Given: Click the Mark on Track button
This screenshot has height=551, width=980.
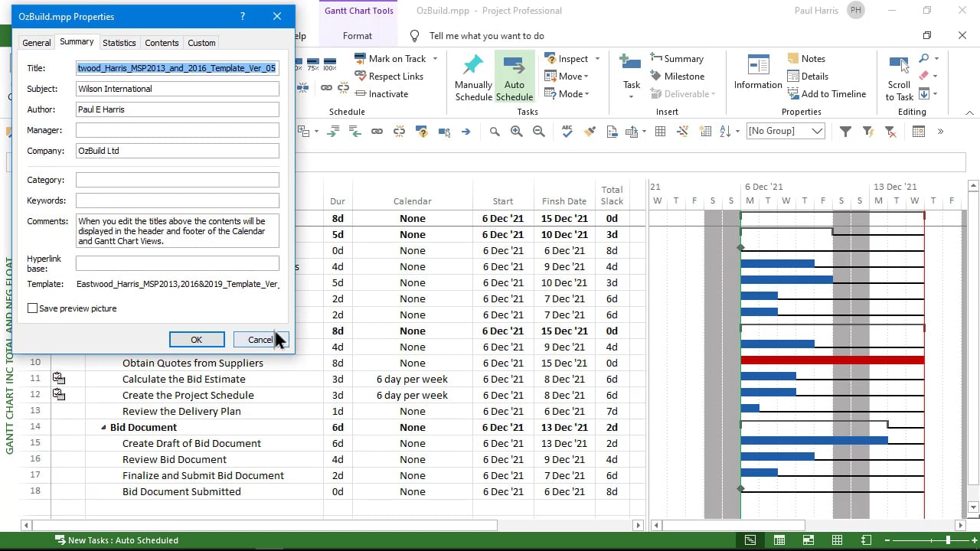Looking at the screenshot, I should point(390,59).
